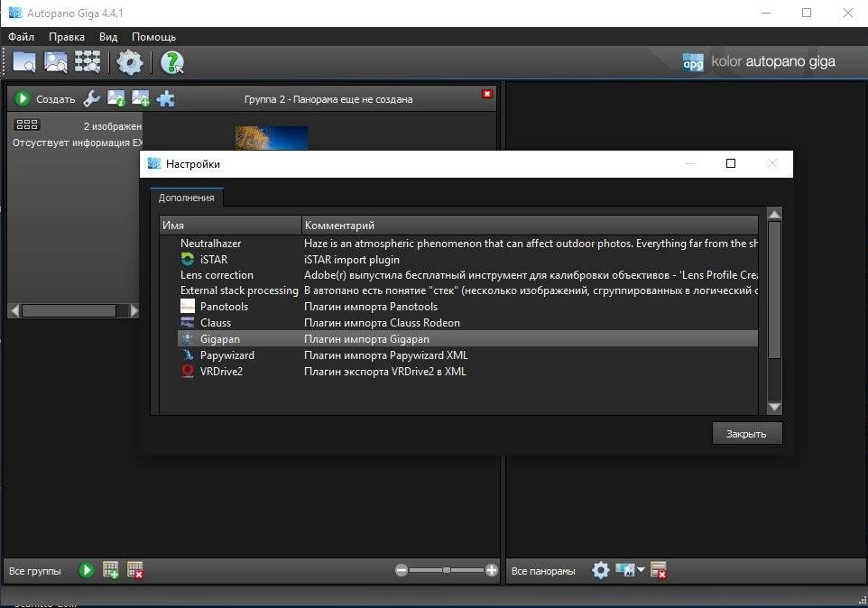This screenshot has width=868, height=608.
Task: Click the remove panoramas red X icon
Action: (658, 570)
